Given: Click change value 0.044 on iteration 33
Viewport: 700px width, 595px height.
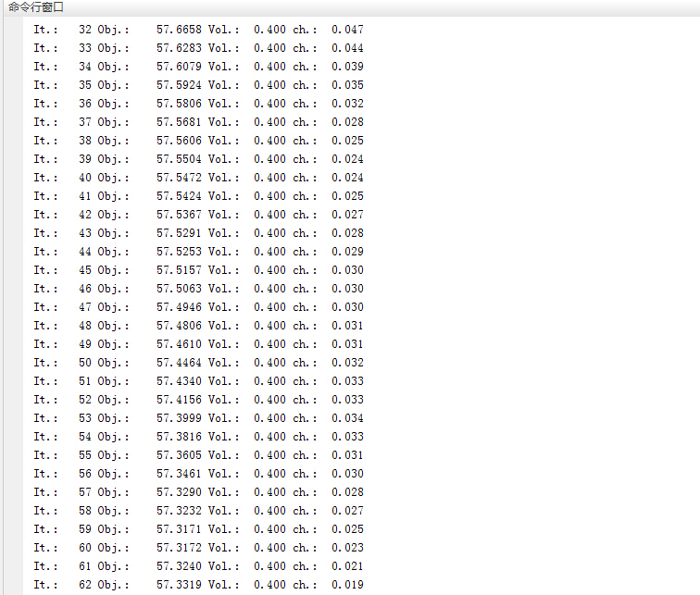Looking at the screenshot, I should coord(348,48).
